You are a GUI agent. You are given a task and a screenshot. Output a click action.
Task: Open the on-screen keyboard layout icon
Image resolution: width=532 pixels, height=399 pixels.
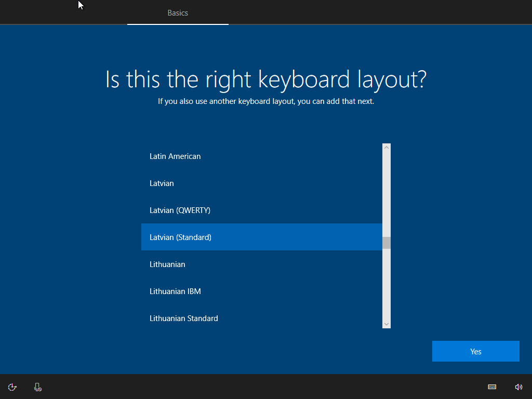492,387
